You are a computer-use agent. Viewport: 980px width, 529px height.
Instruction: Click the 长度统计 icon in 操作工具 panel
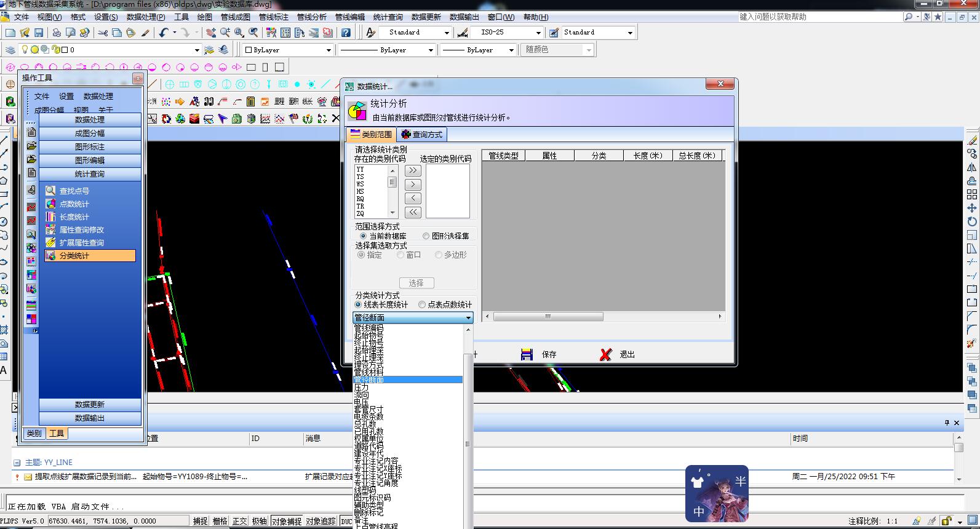(50, 217)
